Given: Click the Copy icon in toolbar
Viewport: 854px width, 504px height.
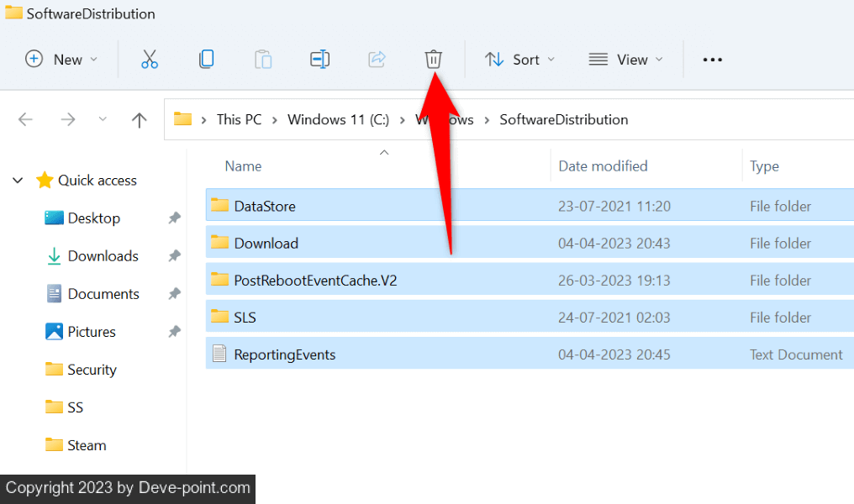Looking at the screenshot, I should click(x=206, y=60).
